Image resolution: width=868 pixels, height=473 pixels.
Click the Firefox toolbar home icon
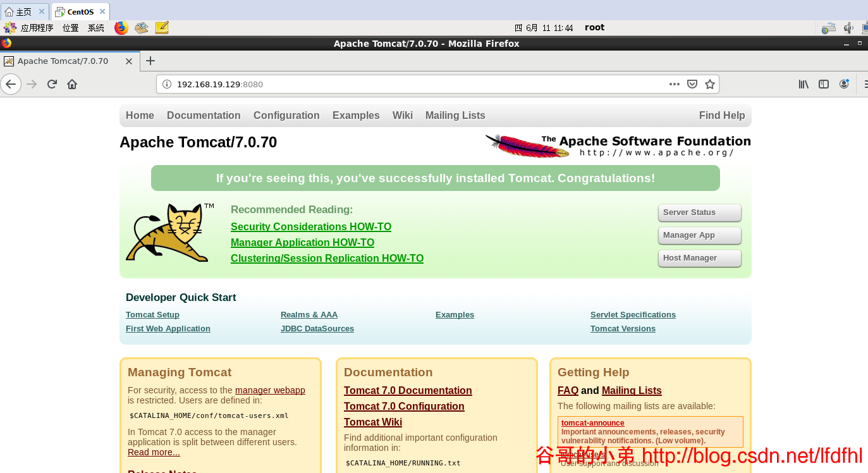72,84
